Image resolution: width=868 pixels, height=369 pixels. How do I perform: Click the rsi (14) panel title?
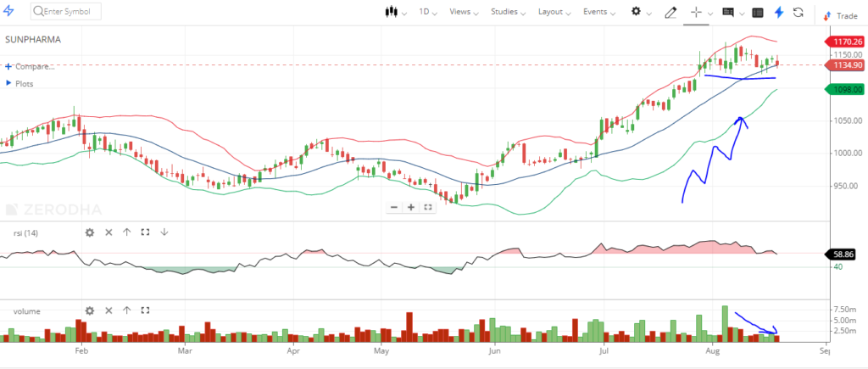[25, 233]
